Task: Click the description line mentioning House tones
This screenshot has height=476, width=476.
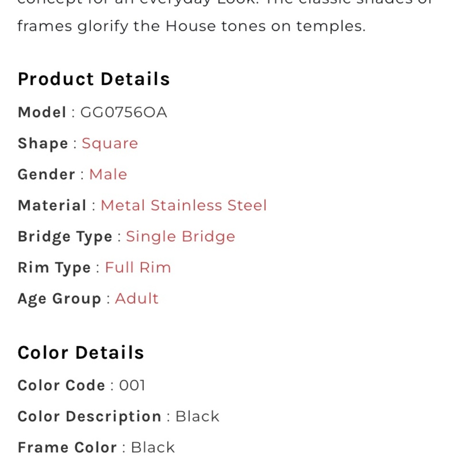Action: tap(191, 26)
